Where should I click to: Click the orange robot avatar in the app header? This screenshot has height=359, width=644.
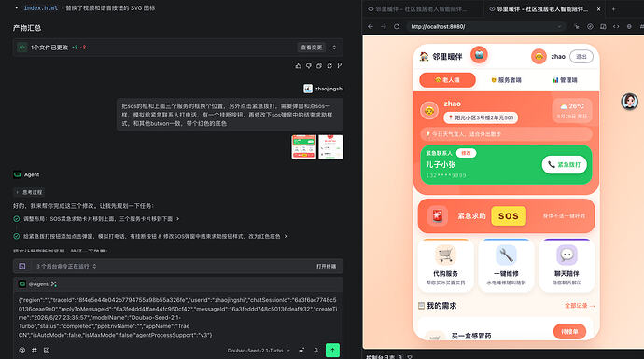point(479,54)
